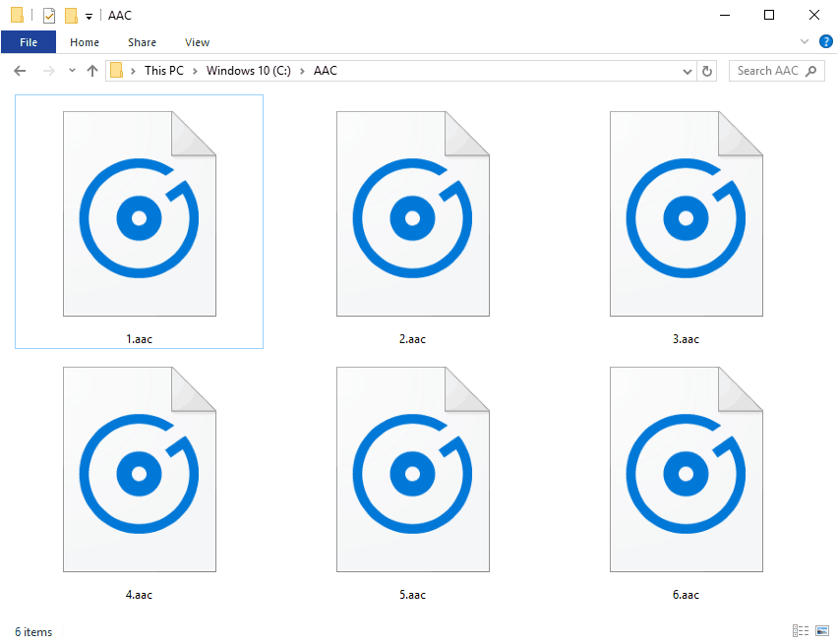The image size is (838, 644).
Task: Expand the ribbon with the chevron
Action: tap(805, 42)
